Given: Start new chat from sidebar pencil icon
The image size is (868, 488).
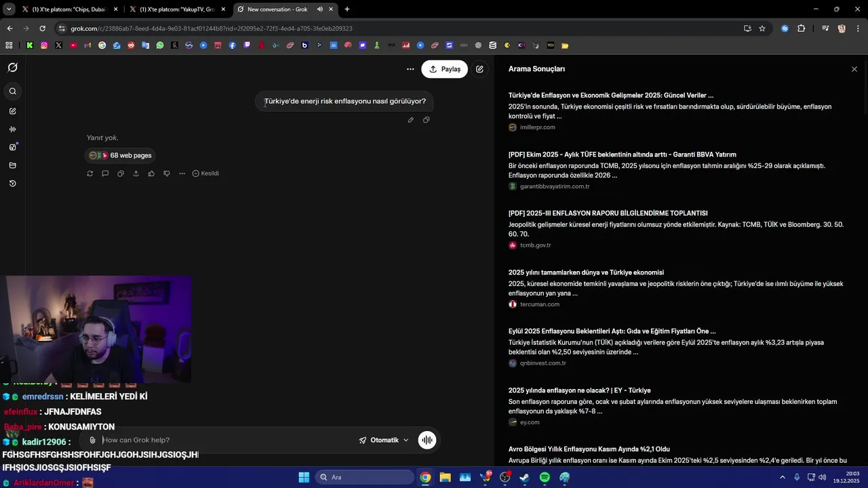Looking at the screenshot, I should click(x=12, y=110).
